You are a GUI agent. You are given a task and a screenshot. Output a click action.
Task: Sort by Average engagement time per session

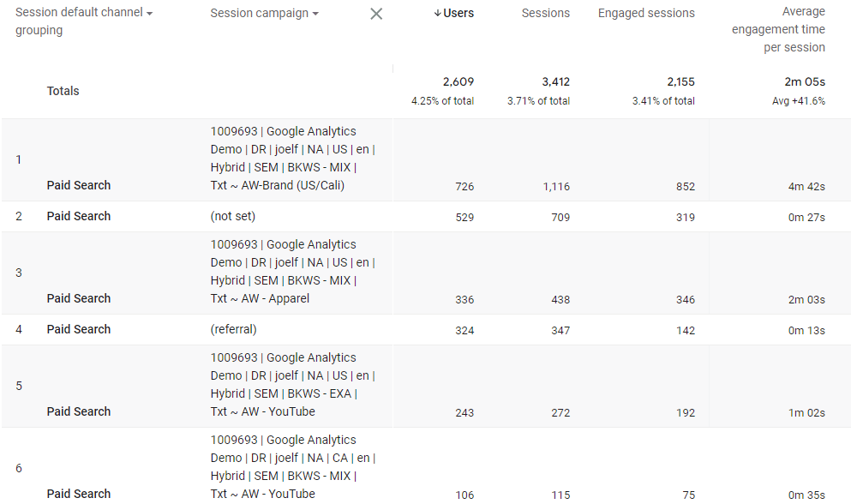click(778, 29)
